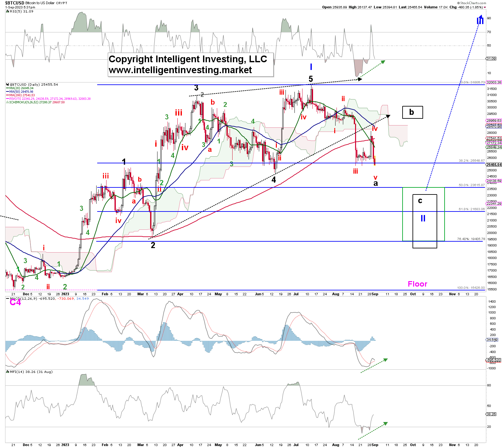
Task: Click the 1-Sep-2023 5:31pm timestamp
Action: [x=20, y=7]
